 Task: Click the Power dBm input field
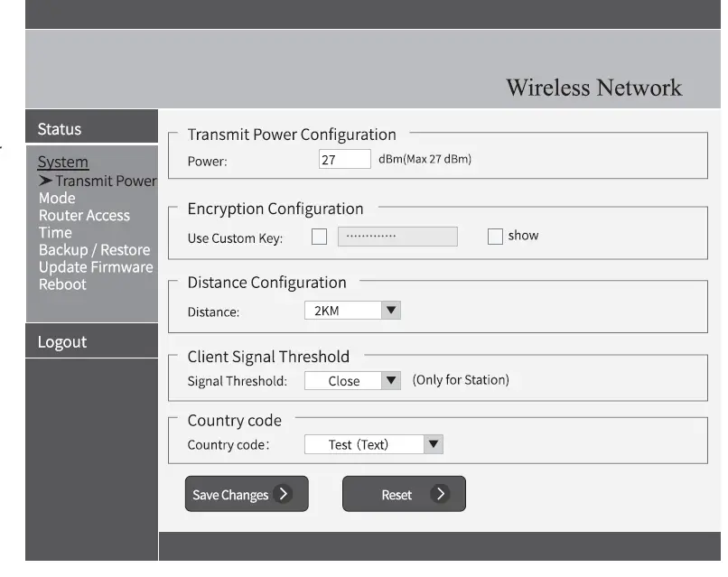coord(344,159)
